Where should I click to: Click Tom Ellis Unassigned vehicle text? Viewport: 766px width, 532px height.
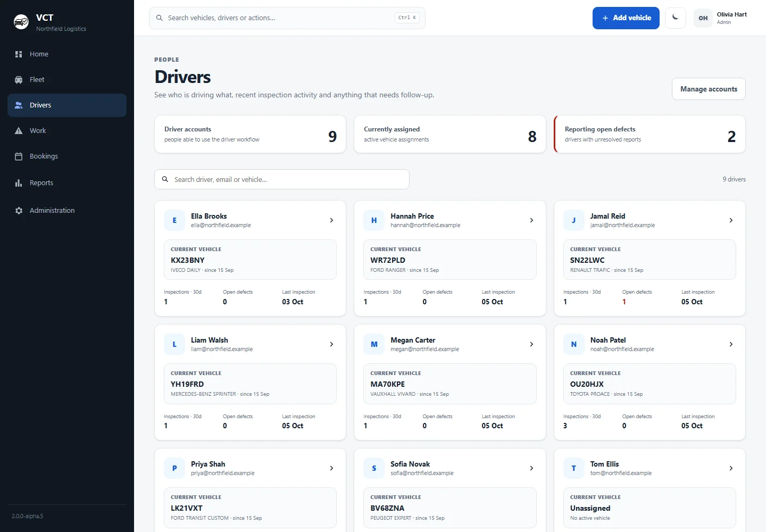coord(590,508)
